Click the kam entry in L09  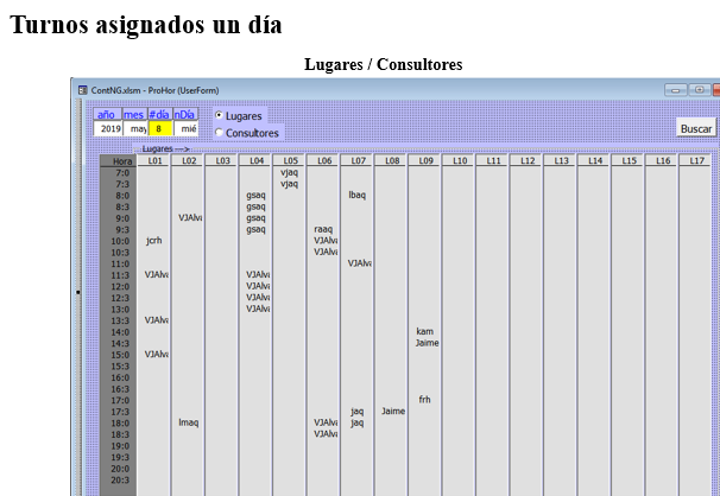pyautogui.click(x=425, y=331)
